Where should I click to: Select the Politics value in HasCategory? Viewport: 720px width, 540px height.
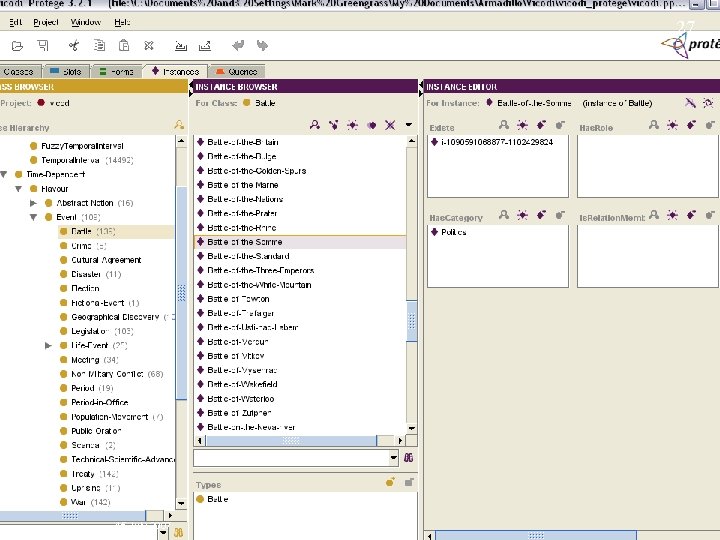[453, 232]
